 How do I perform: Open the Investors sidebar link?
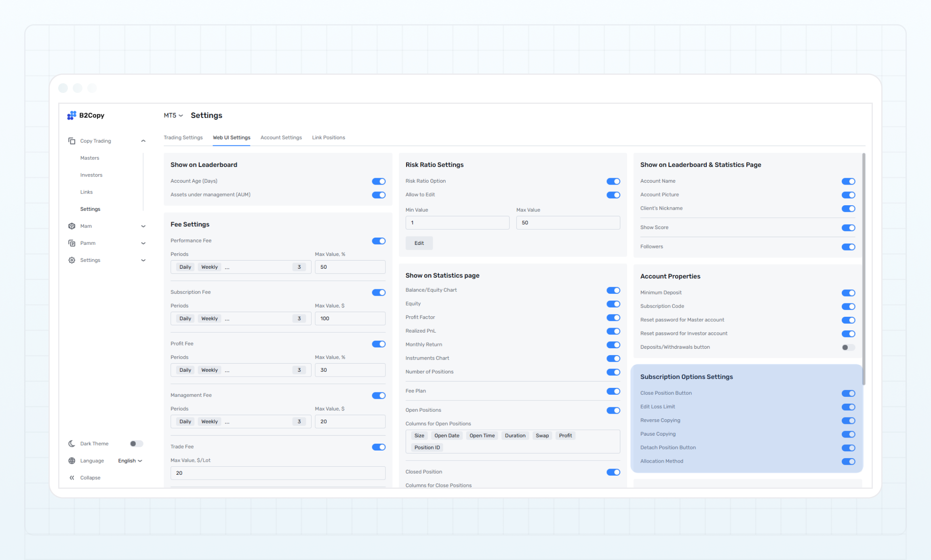[91, 175]
